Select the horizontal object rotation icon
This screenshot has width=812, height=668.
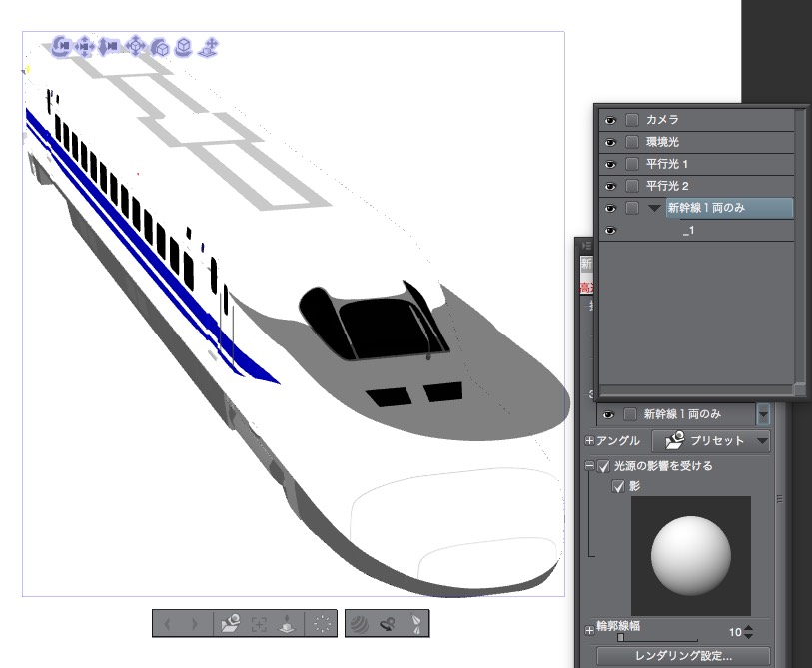click(184, 47)
